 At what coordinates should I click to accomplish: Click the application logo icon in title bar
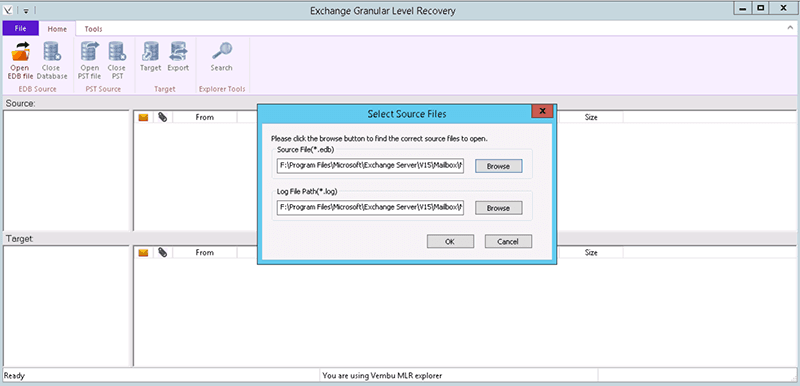click(8, 11)
